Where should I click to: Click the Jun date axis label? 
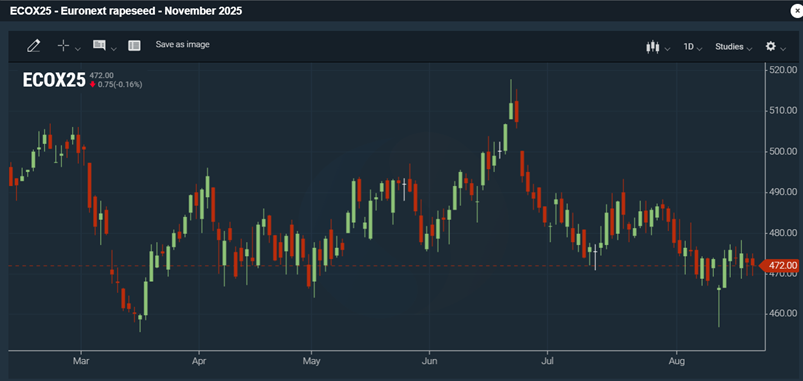(x=429, y=361)
